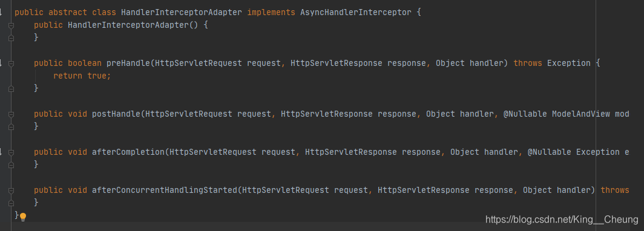644x231 pixels.
Task: Open the blog.csdn.net/King__Cheung watermark link
Action: pyautogui.click(x=562, y=220)
